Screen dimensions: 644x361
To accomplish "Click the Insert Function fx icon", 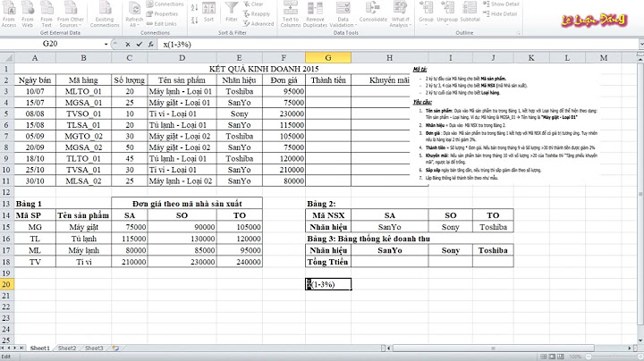I will tap(151, 45).
